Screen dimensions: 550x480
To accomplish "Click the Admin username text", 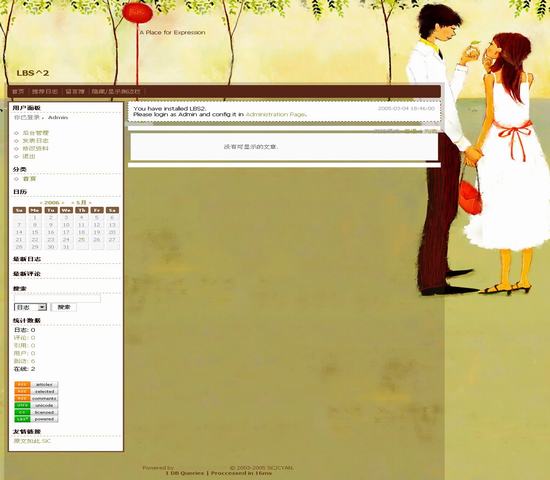I will point(58,117).
